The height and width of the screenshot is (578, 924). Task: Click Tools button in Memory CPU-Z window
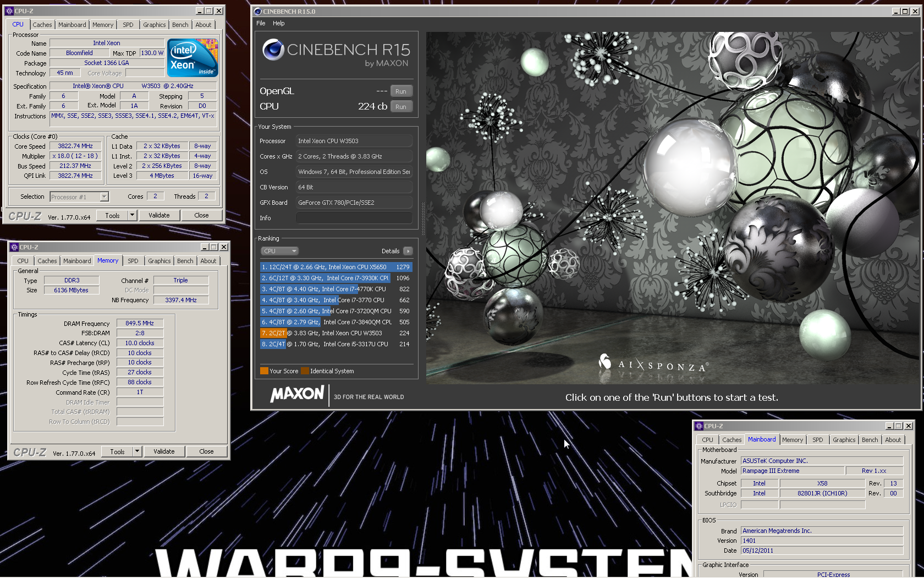[117, 451]
